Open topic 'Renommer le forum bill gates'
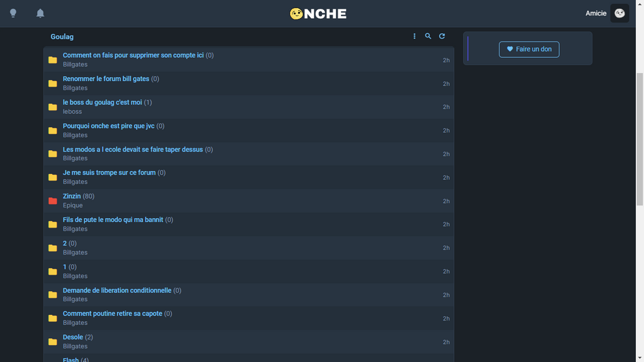644x362 pixels. click(x=106, y=79)
